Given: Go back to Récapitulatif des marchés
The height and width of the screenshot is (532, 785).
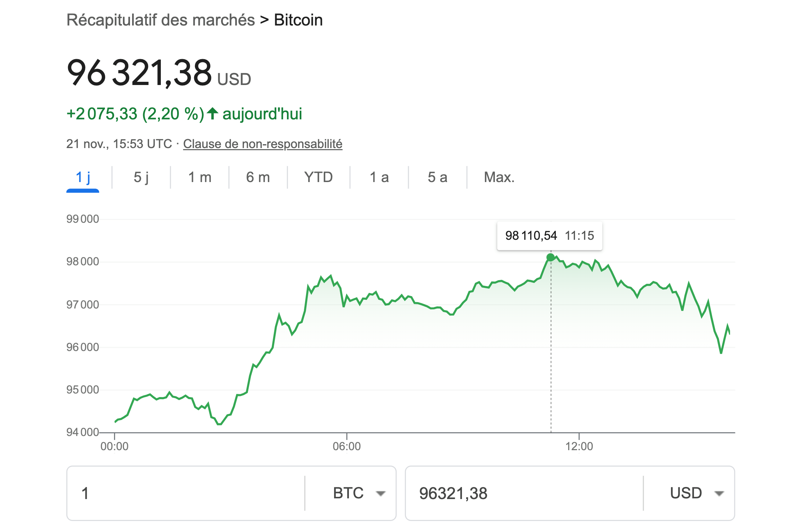Looking at the screenshot, I should 161,20.
